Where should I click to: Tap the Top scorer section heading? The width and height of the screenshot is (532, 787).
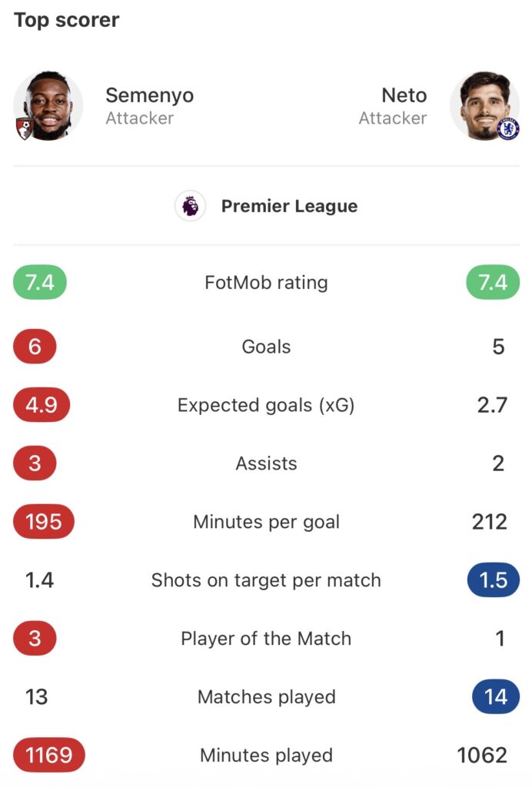(67, 20)
